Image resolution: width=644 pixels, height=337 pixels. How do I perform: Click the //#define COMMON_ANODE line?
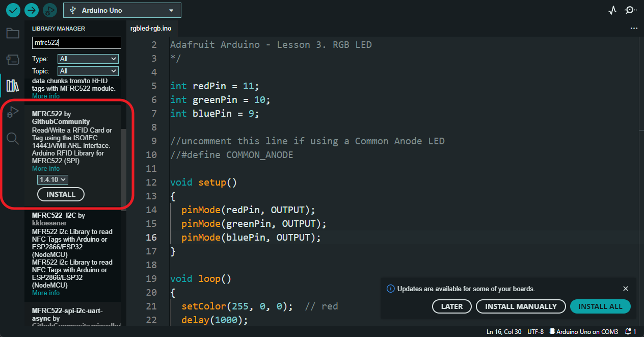[x=232, y=155]
